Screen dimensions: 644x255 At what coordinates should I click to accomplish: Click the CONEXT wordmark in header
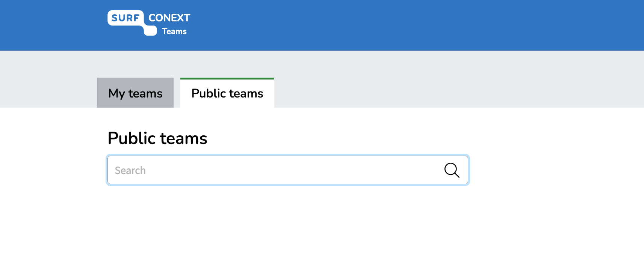click(x=169, y=18)
